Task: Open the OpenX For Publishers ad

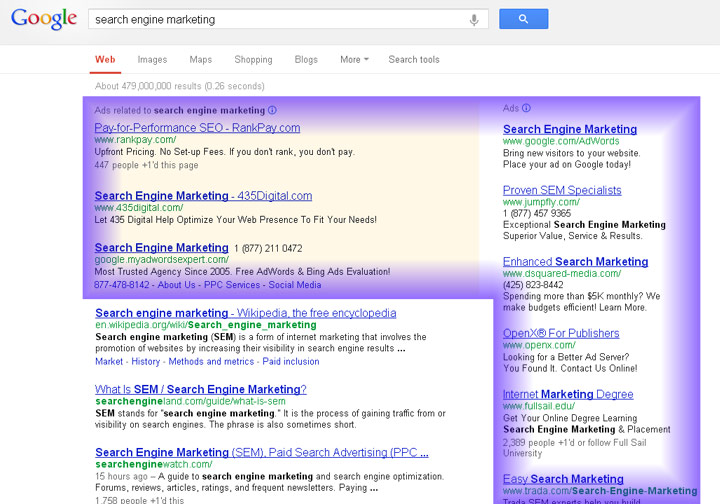Action: (561, 333)
